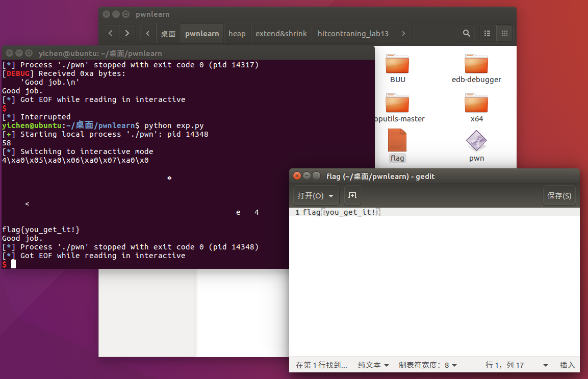The width and height of the screenshot is (588, 379).
Task: Search files with the magnifier icon
Action: click(467, 33)
